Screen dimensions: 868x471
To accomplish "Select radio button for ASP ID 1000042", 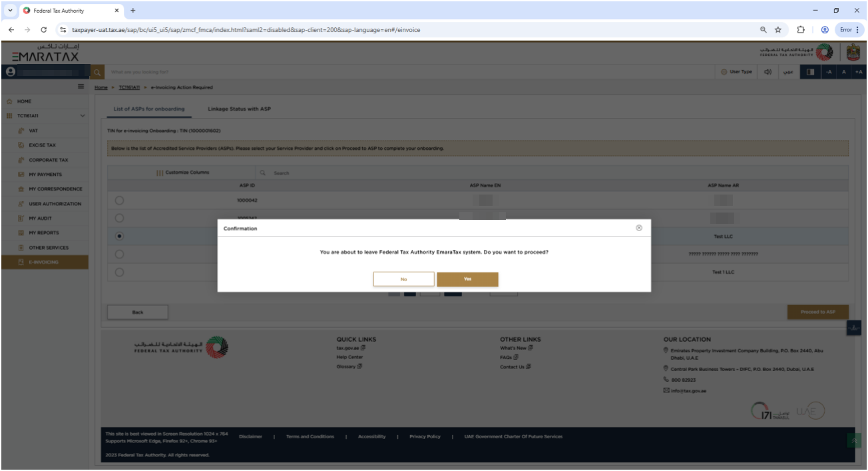I will point(120,199).
